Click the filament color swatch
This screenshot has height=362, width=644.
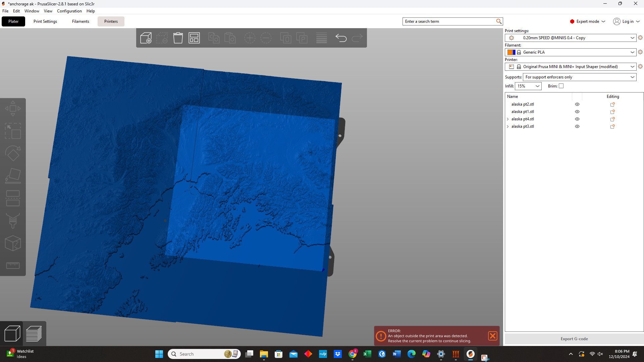511,52
